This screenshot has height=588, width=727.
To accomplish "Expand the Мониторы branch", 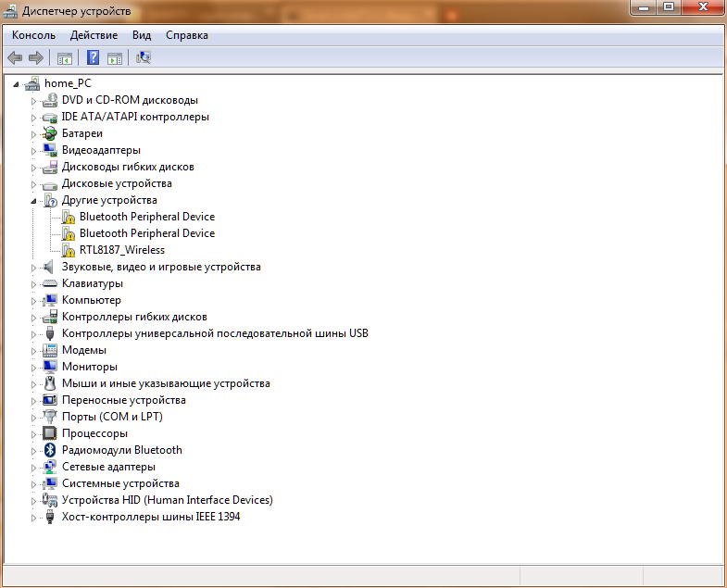I will pos(33,368).
